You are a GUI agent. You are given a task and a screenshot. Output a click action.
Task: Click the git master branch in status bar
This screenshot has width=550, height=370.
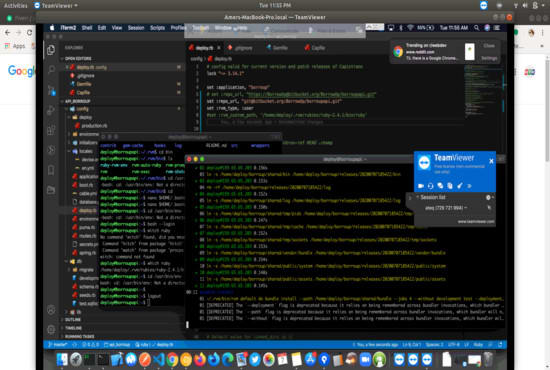click(x=58, y=345)
